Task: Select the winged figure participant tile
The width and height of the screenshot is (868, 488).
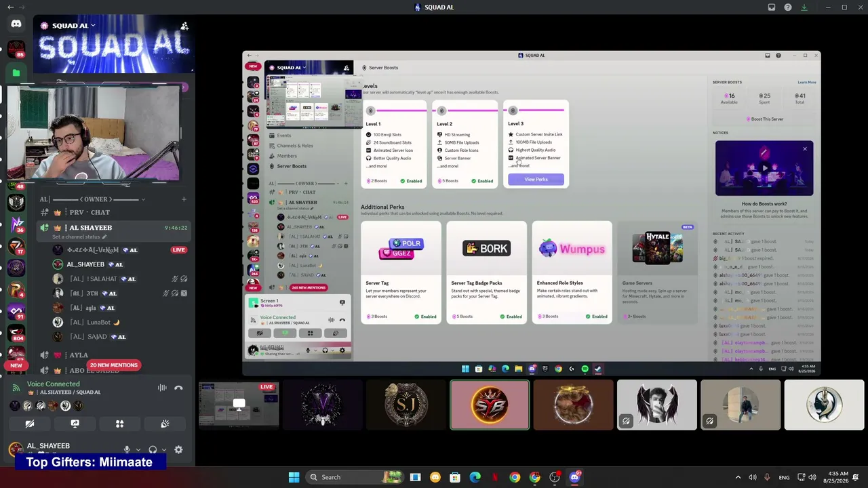Action: 656,405
